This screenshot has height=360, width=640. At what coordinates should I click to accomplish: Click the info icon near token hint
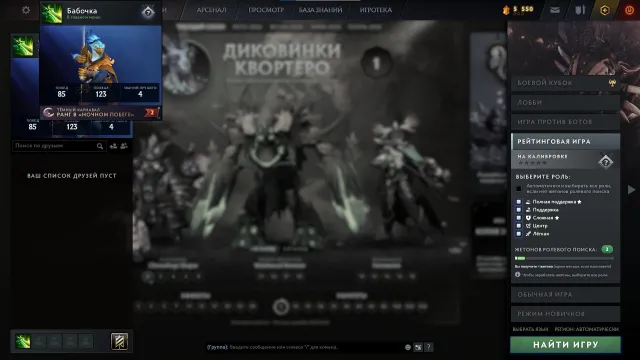click(518, 275)
